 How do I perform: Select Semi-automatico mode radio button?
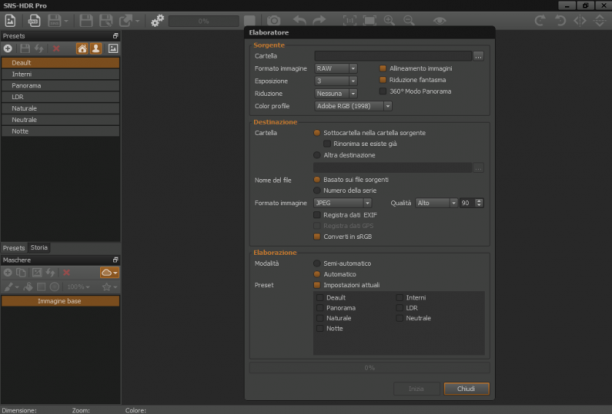(317, 263)
